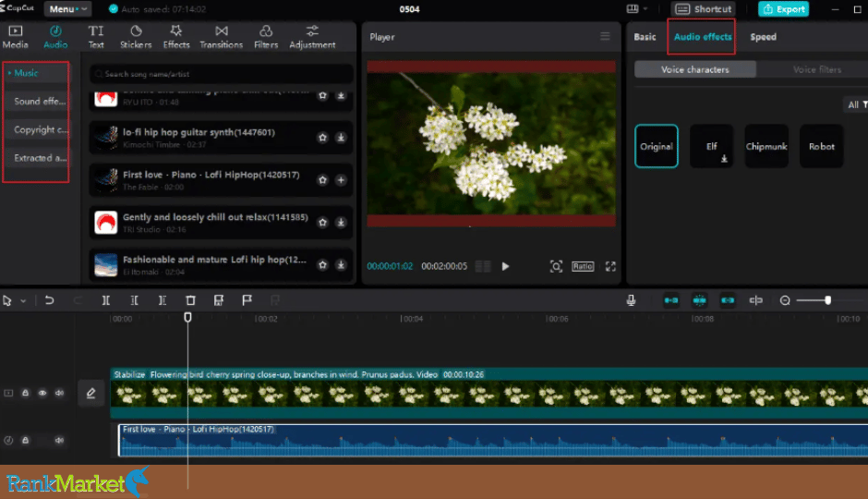Favorite Fashionable and mature Lofi hip hop
Viewport: 868px width, 499px height.
323,264
